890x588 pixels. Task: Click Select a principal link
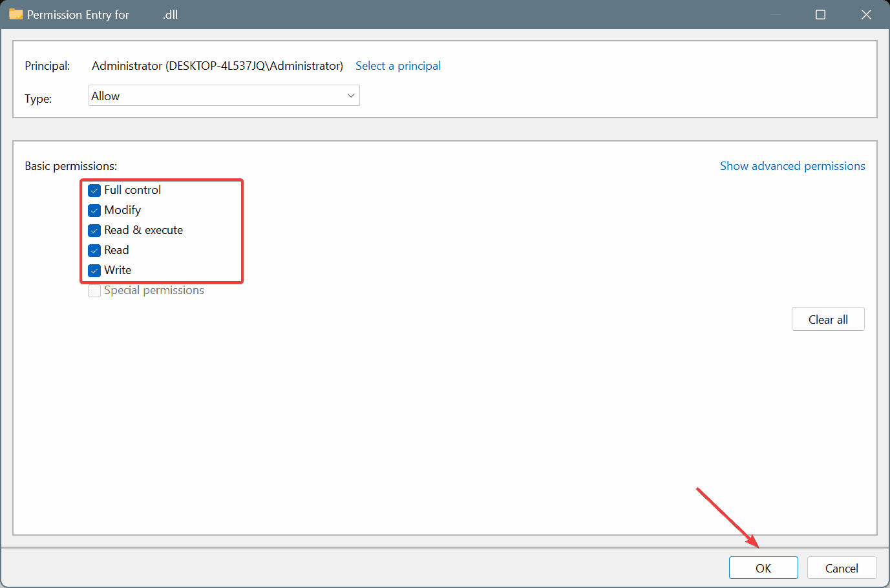click(x=398, y=66)
